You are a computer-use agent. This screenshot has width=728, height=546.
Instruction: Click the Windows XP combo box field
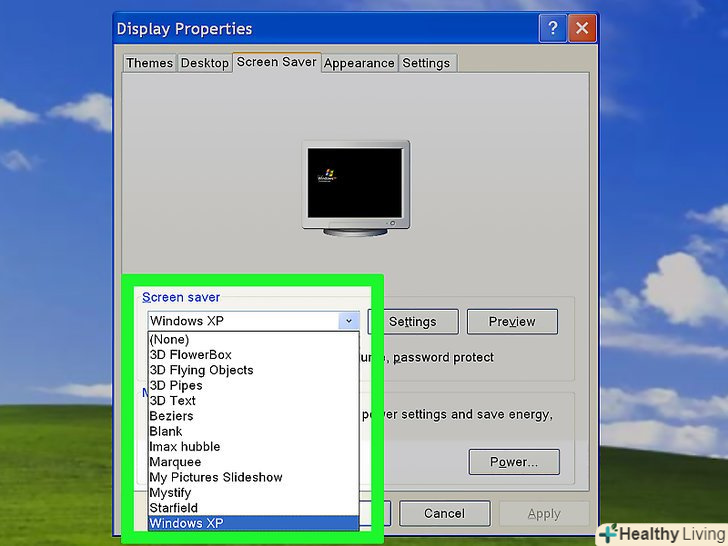click(x=254, y=321)
